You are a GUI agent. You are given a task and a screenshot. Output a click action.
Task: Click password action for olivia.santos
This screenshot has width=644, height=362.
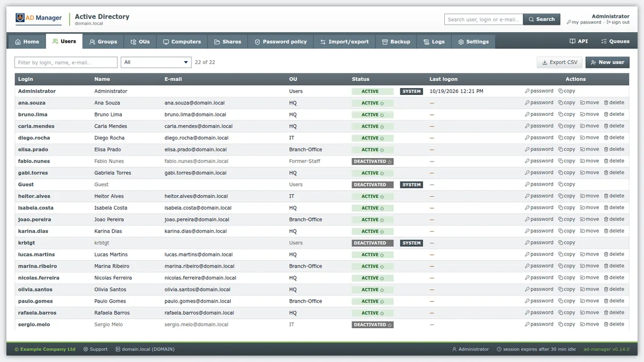tap(539, 290)
